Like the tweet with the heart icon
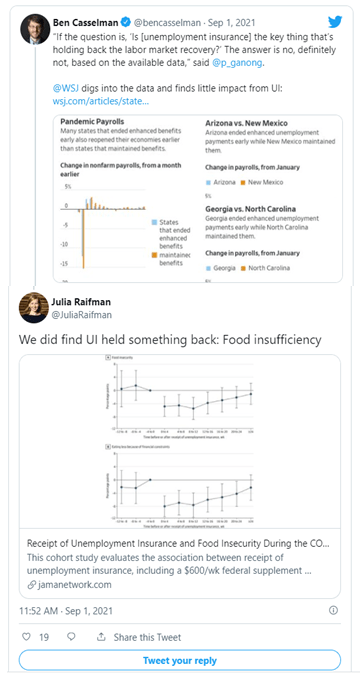Viewport: 361px width, 680px height. [x=26, y=637]
